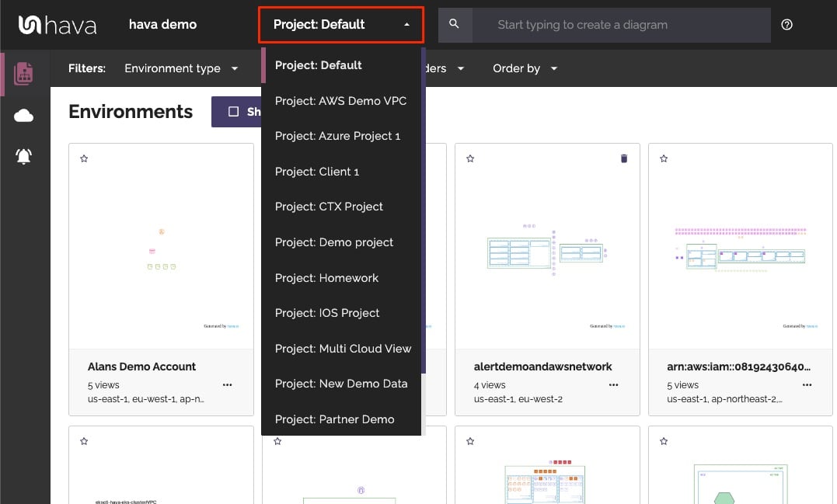This screenshot has height=504, width=837.
Task: Tick the checkbox beside the Environments heading
Action: pyautogui.click(x=233, y=112)
